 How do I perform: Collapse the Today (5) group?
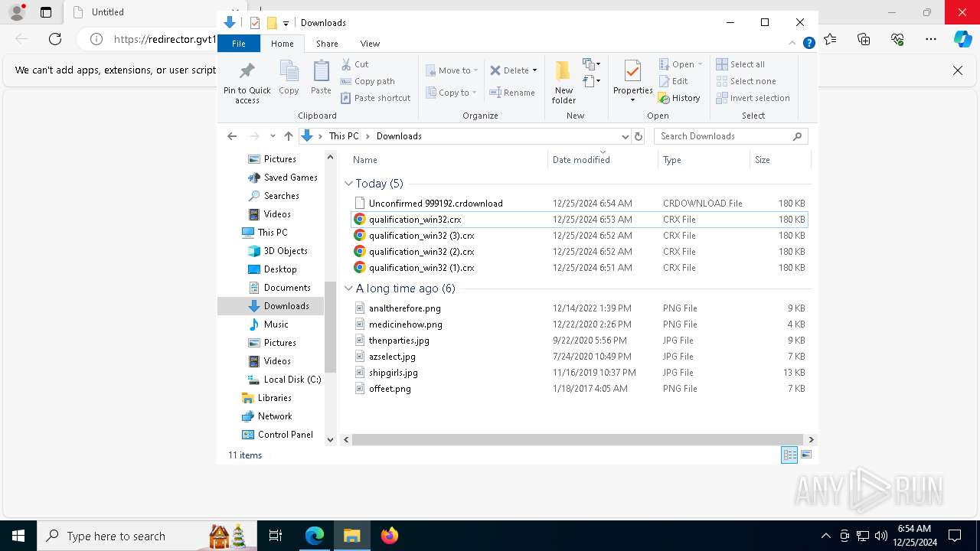pyautogui.click(x=349, y=184)
